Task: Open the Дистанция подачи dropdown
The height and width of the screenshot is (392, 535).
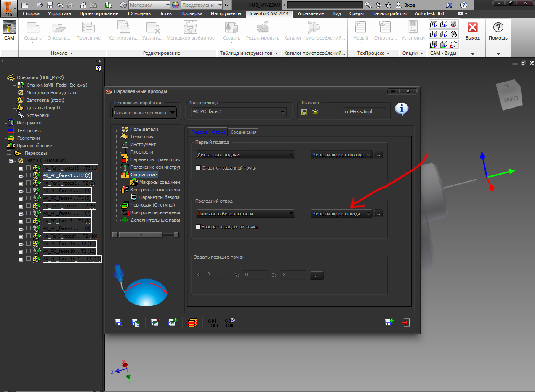Action: click(245, 155)
